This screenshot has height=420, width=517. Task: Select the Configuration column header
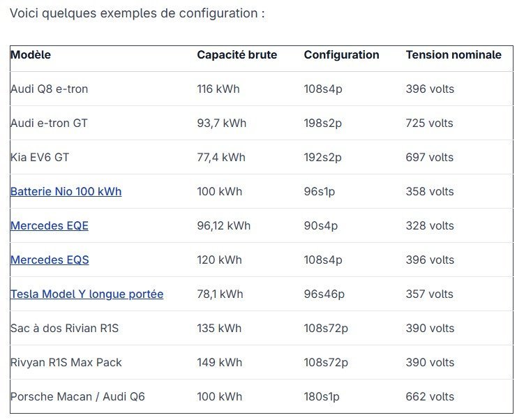click(x=341, y=54)
